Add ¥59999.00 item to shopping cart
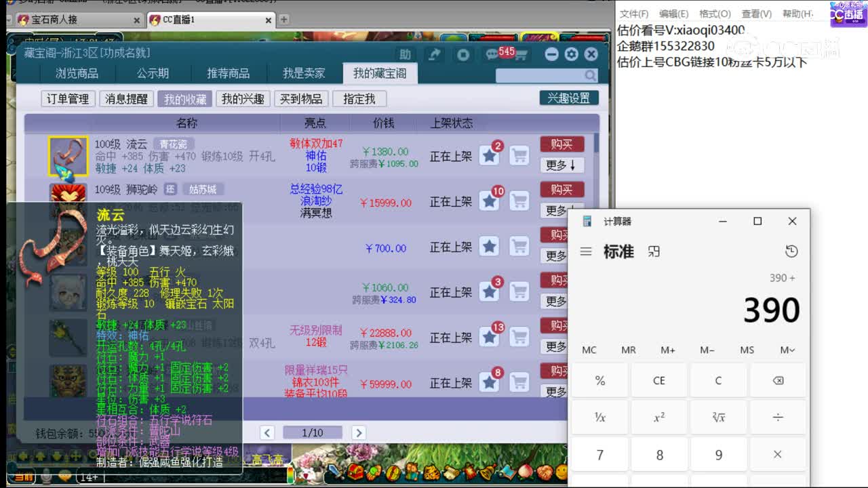Image resolution: width=868 pixels, height=488 pixels. (519, 383)
